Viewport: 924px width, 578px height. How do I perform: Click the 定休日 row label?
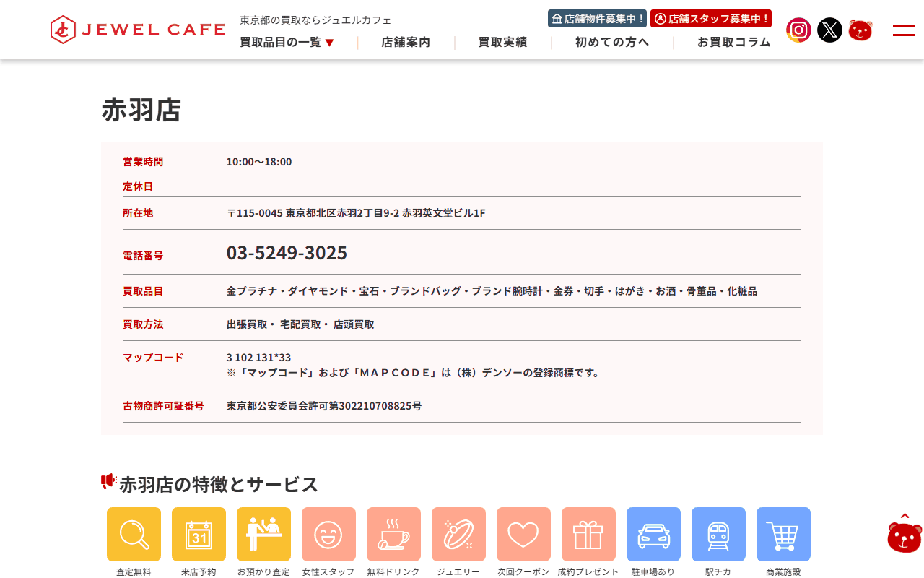138,186
